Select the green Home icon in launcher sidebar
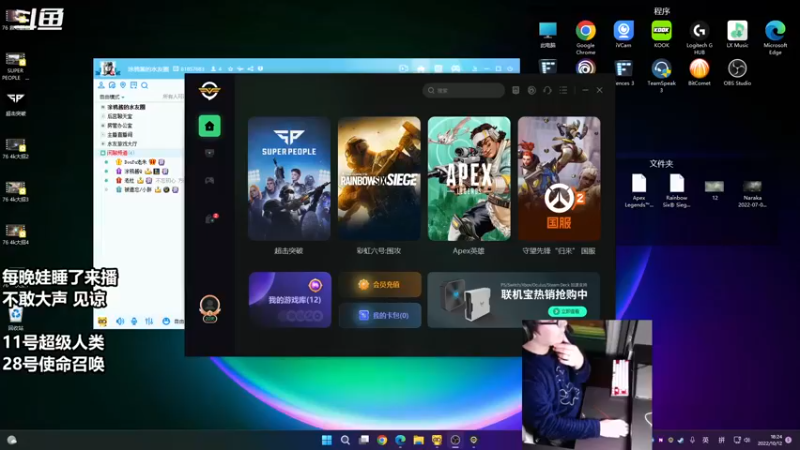The width and height of the screenshot is (800, 450). (209, 126)
